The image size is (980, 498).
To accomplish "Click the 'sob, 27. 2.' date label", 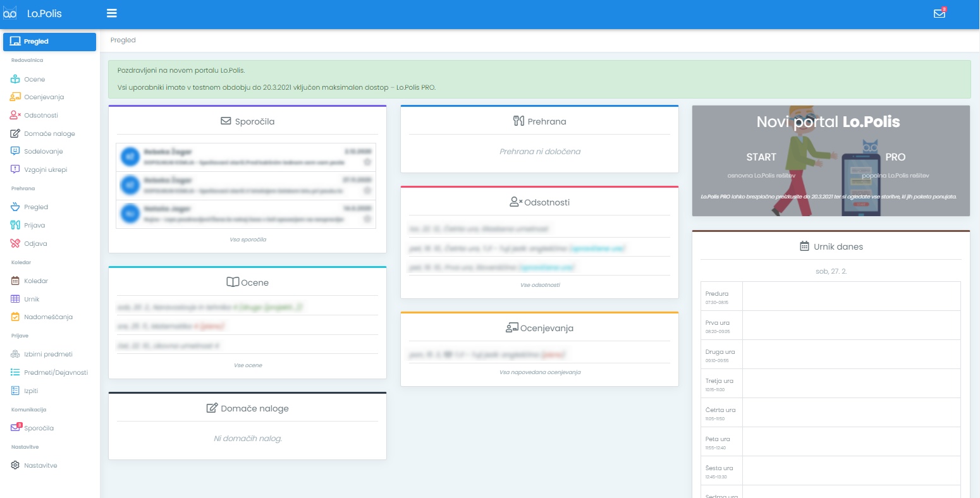I will pos(831,271).
